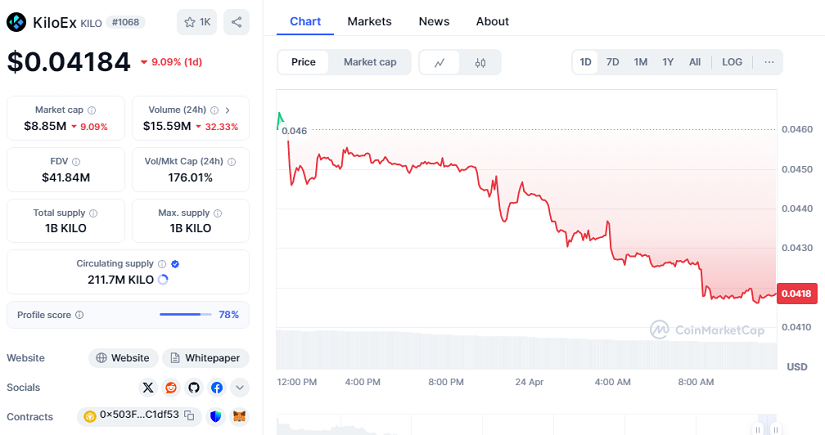Open the Facebook social link
Image resolution: width=825 pixels, height=435 pixels.
[x=217, y=387]
